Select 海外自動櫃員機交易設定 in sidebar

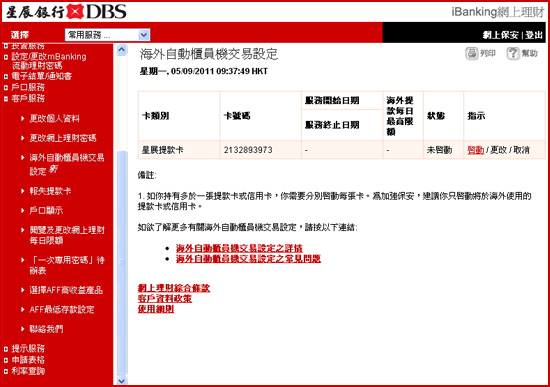(67, 164)
